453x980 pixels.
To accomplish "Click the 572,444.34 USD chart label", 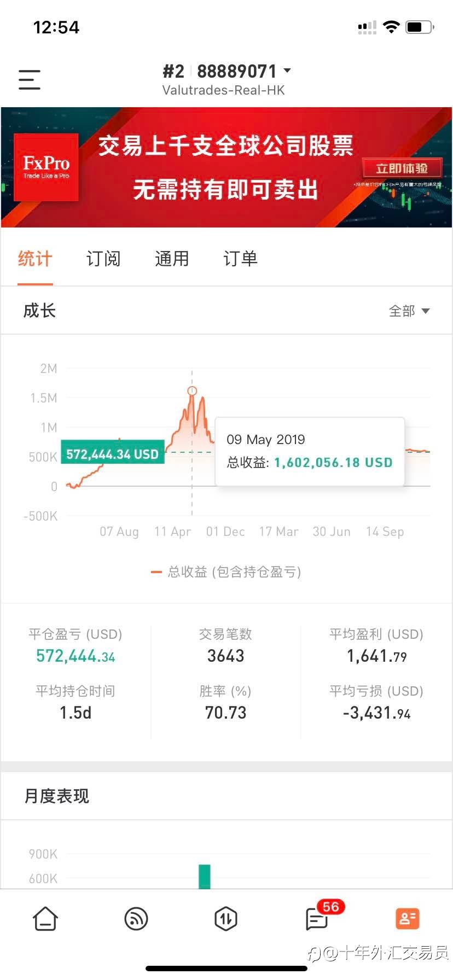I will click(113, 454).
